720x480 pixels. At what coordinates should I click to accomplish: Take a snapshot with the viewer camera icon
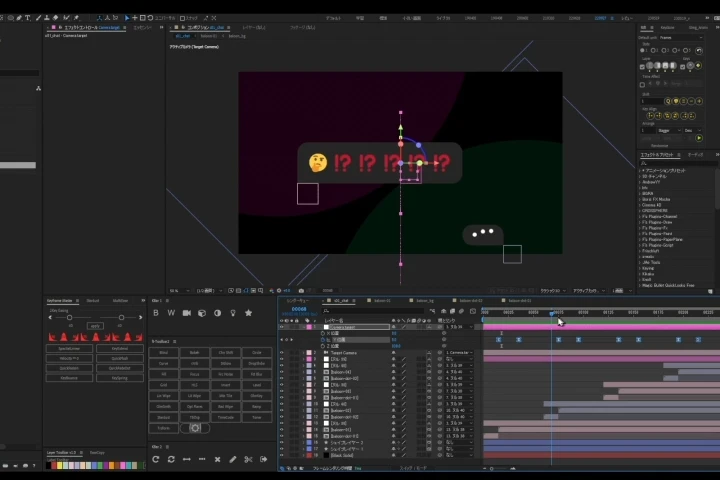[x=301, y=291]
